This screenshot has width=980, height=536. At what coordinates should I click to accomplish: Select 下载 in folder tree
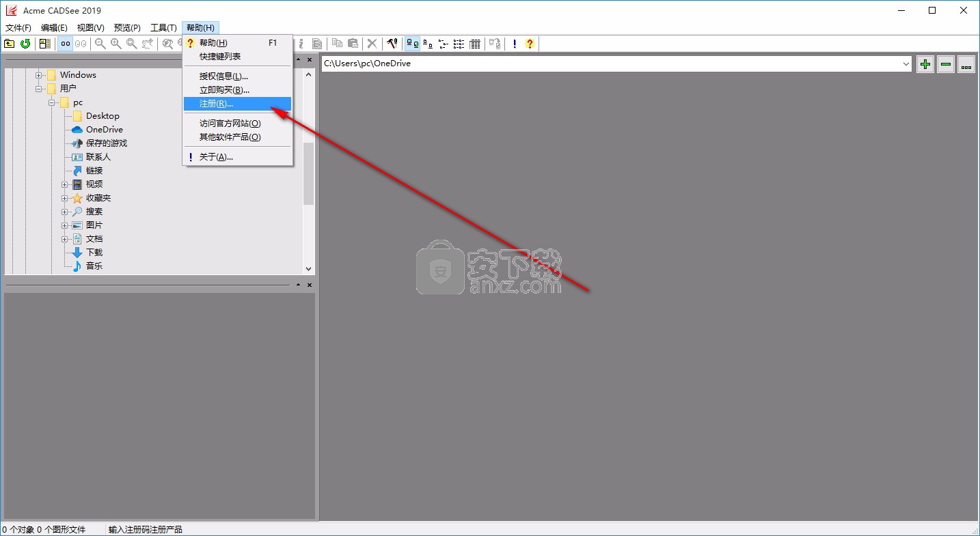pyautogui.click(x=94, y=253)
